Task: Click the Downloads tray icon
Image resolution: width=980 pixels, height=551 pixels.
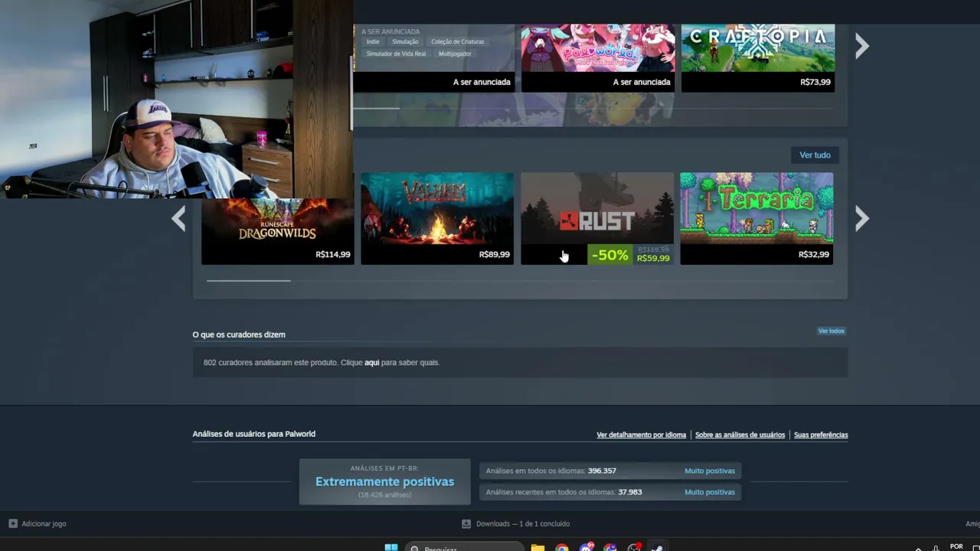Action: 466,523
